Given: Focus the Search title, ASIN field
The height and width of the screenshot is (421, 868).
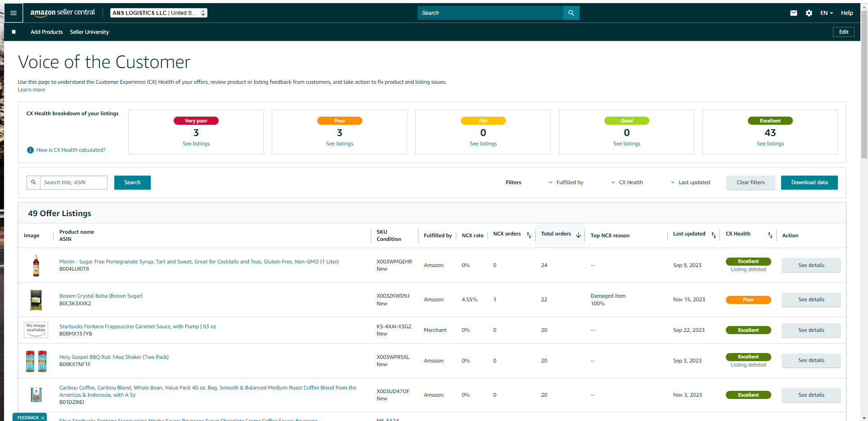Looking at the screenshot, I should [74, 182].
